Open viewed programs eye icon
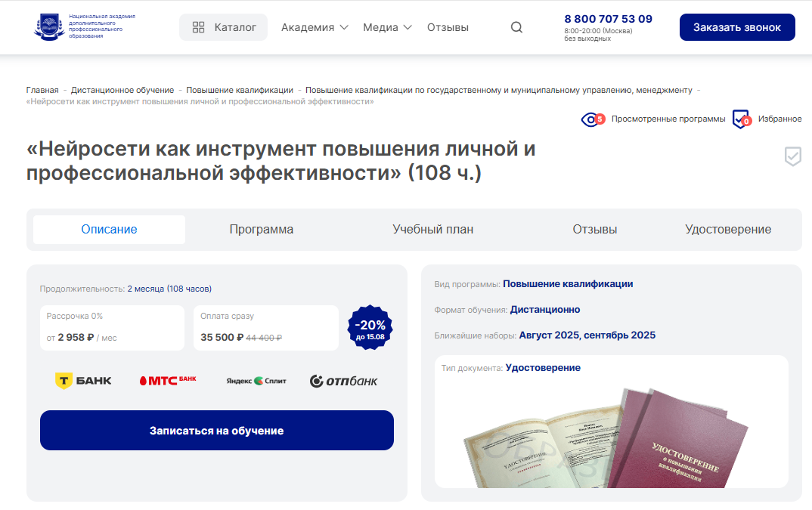This screenshot has width=812, height=510. tap(593, 119)
